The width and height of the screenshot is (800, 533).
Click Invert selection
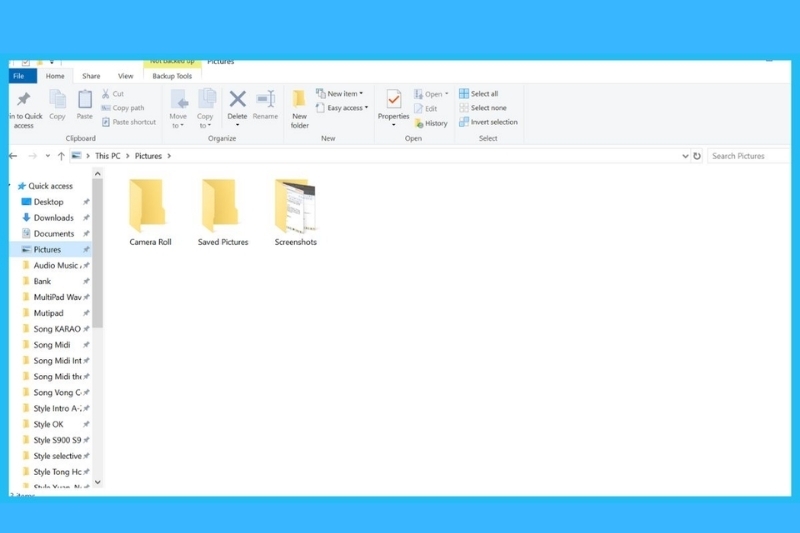tap(488, 122)
